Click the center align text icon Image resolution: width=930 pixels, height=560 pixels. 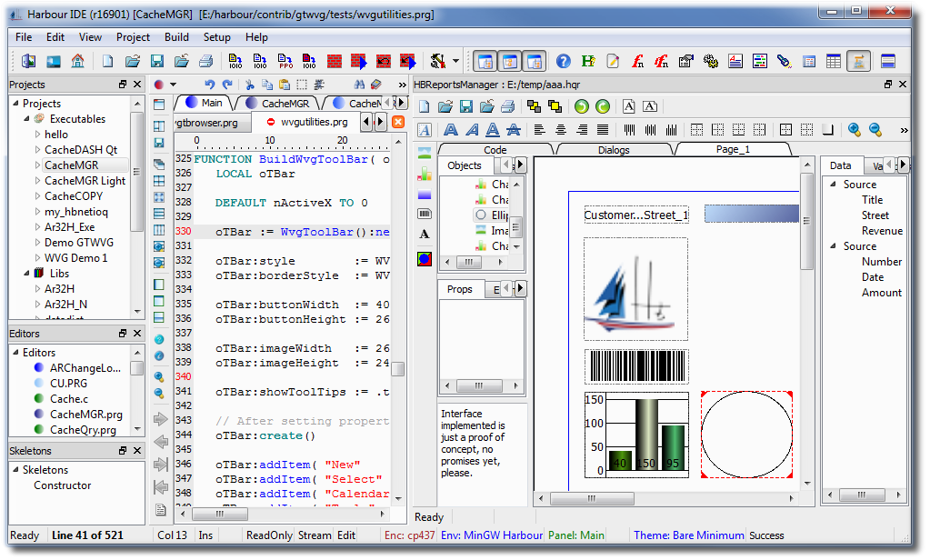[x=560, y=130]
